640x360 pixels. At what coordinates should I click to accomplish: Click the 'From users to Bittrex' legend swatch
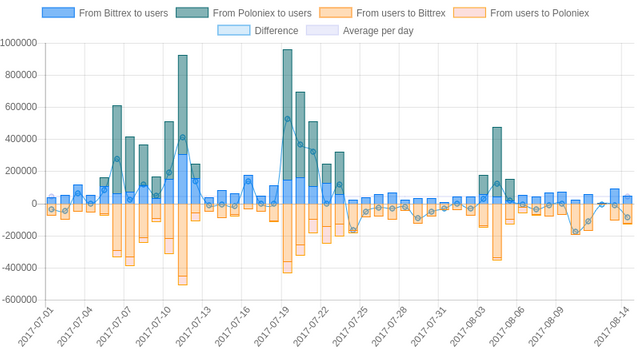point(336,13)
